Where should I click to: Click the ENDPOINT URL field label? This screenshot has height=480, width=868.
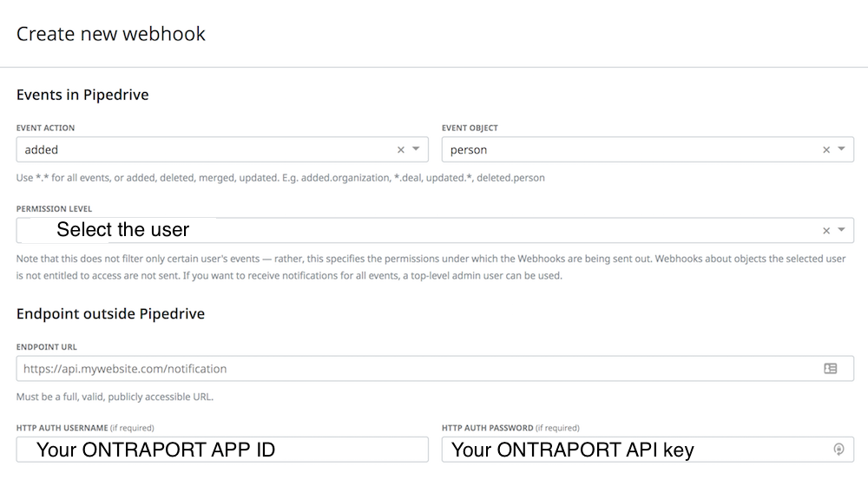46,347
